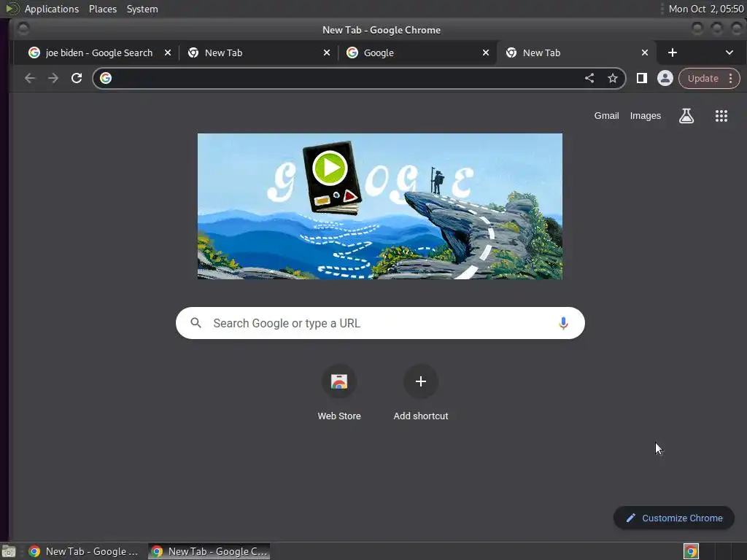
Task: Open Chrome three-dot menu
Action: tap(730, 79)
